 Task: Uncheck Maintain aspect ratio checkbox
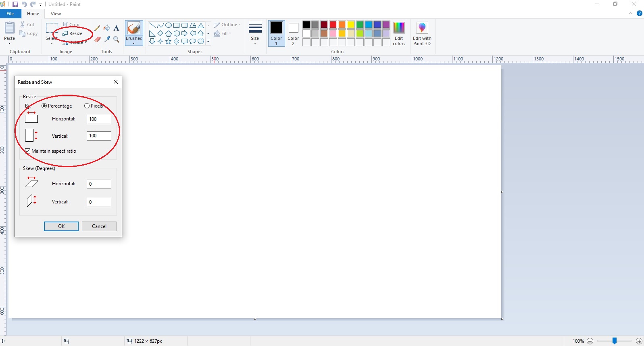[28, 151]
